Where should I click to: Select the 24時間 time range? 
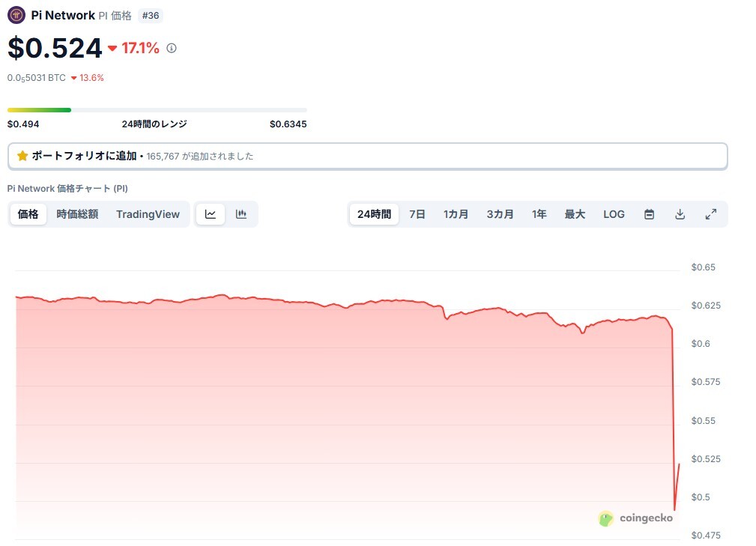tap(374, 214)
